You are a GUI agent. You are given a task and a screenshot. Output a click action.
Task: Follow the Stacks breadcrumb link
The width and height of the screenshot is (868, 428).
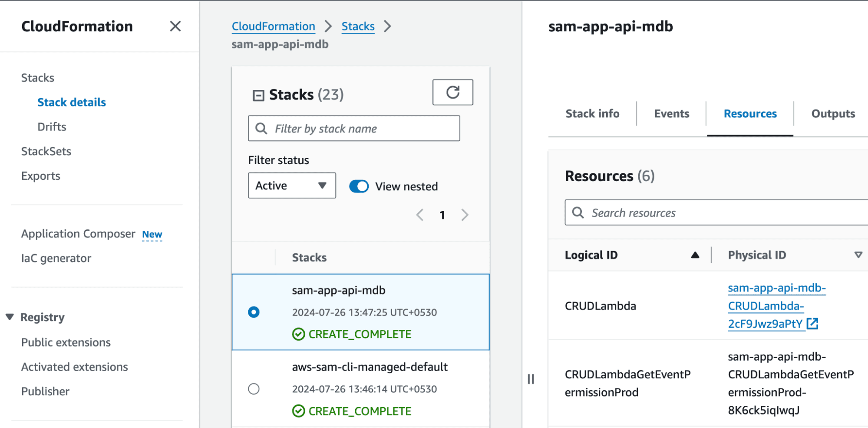pyautogui.click(x=358, y=26)
